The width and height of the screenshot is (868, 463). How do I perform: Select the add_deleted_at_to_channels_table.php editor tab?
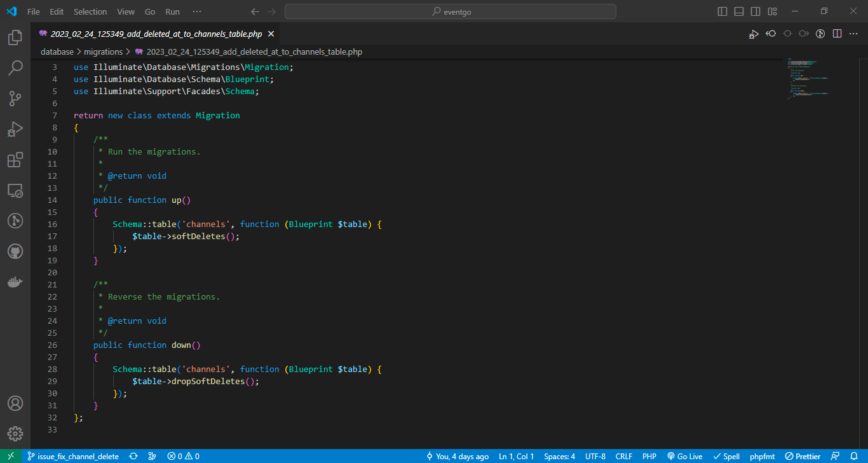(156, 34)
